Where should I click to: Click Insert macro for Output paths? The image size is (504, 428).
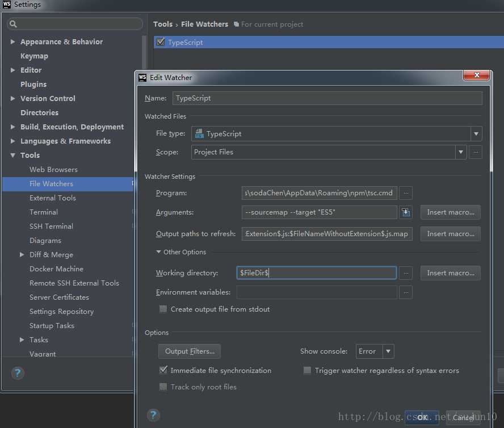450,234
